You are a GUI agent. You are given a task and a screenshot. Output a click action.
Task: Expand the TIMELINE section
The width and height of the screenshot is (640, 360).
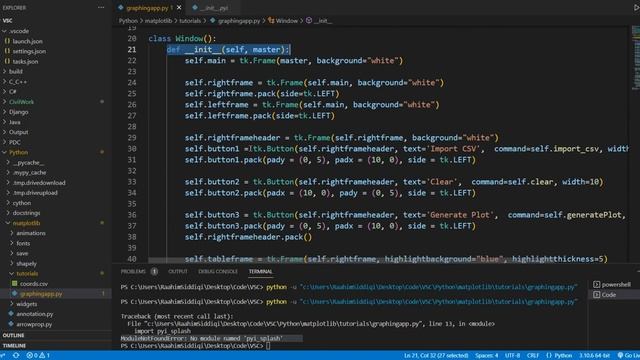click(14, 346)
